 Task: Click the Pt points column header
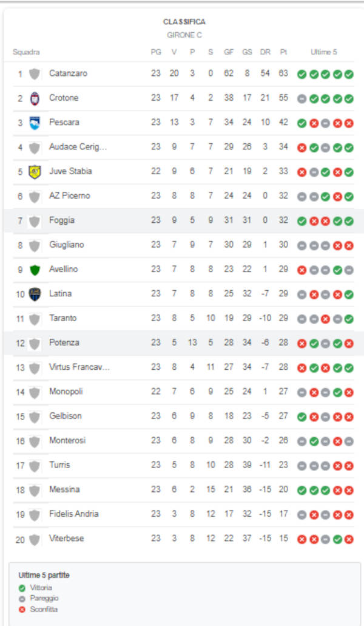(x=283, y=52)
